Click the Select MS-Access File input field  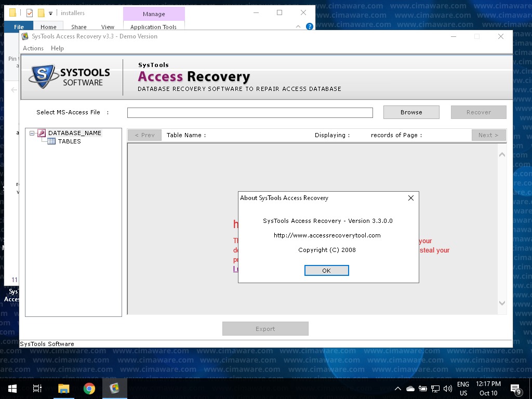(250, 113)
